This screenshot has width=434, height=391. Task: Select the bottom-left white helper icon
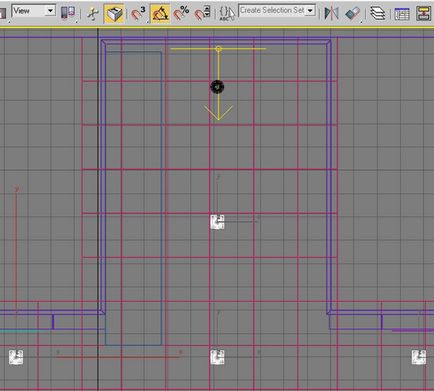click(16, 357)
